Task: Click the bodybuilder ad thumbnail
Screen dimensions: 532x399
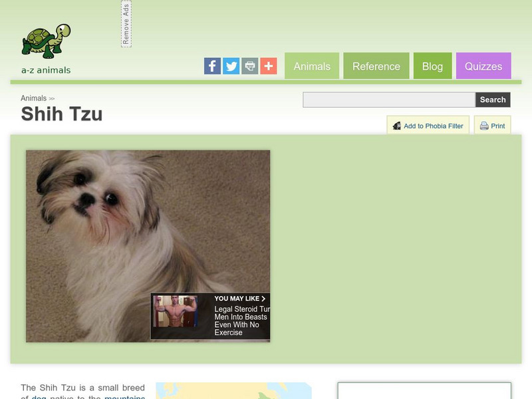Action: click(x=175, y=311)
